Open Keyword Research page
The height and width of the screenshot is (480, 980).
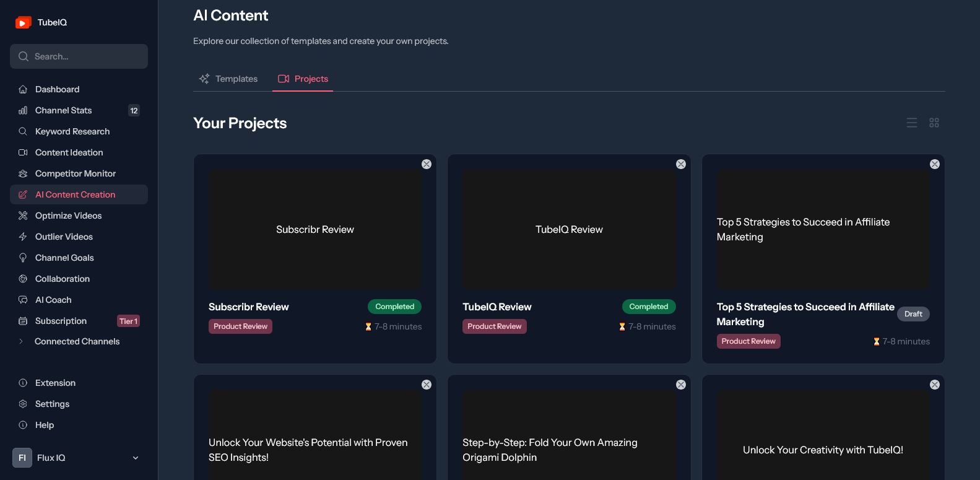click(79, 131)
